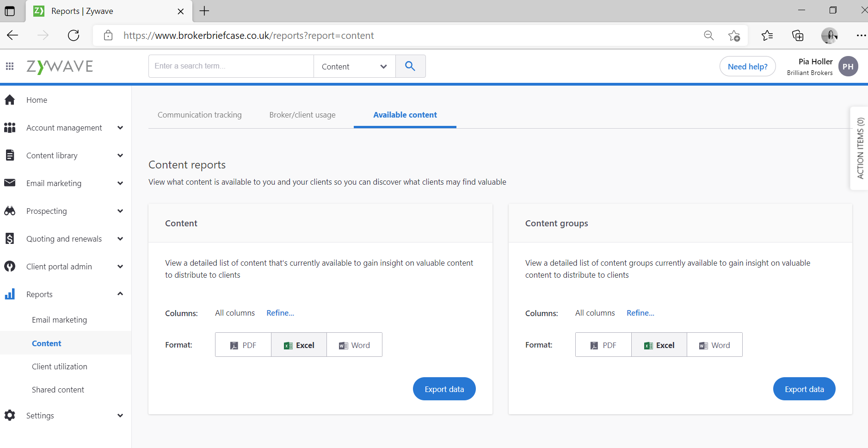The image size is (868, 448).
Task: Select the Available content tab
Action: click(405, 115)
